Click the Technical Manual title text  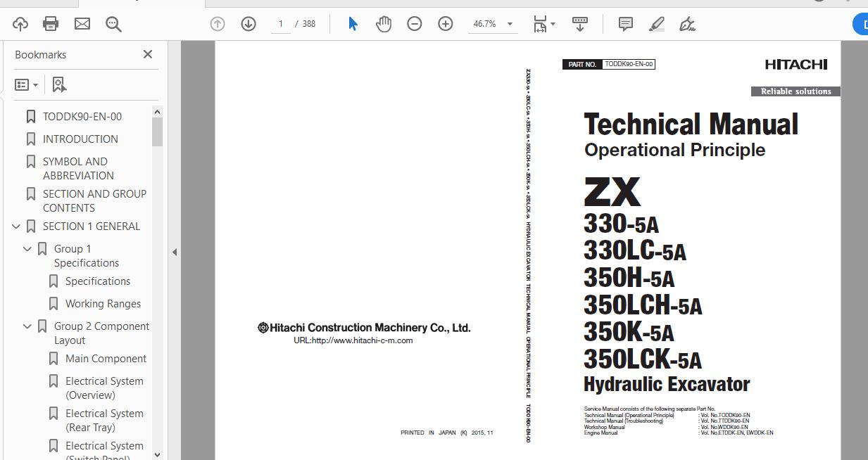tap(691, 124)
